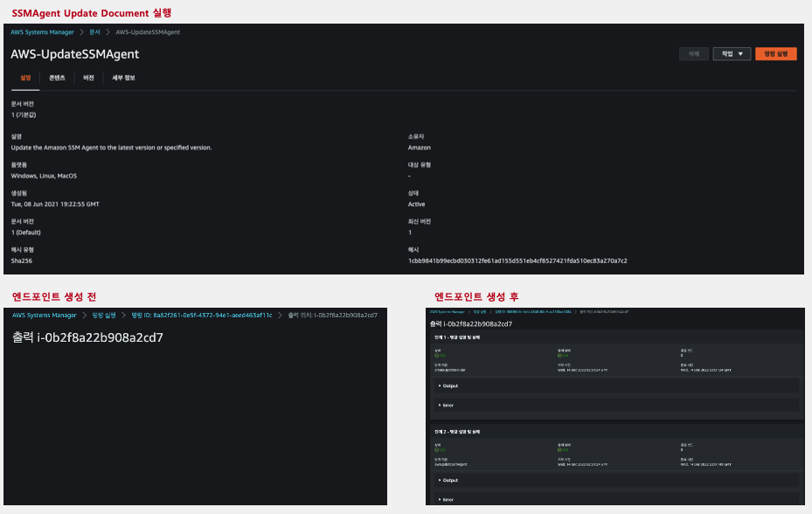Click the 1 (기본값) document version value
The image size is (812, 514).
(24, 115)
